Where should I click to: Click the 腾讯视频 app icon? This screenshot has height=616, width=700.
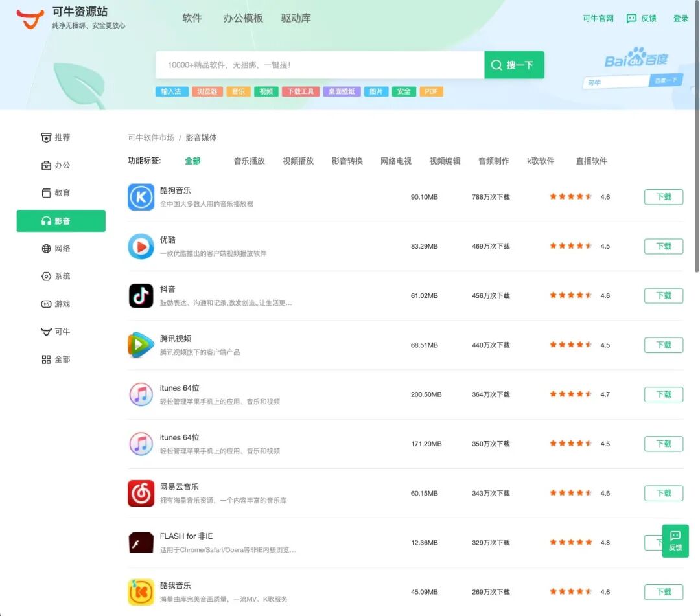141,345
